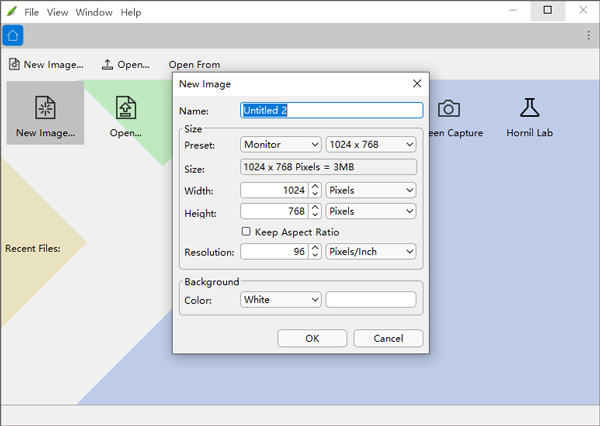Click the New Image toolbar icon

(15, 65)
